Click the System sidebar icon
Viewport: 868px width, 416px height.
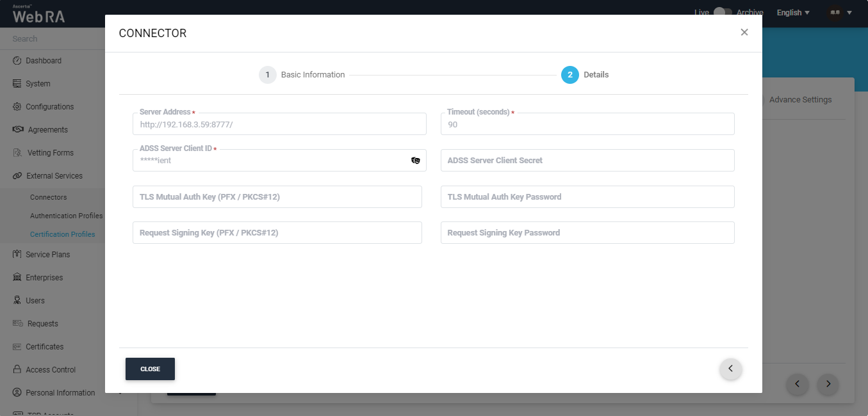pos(17,84)
